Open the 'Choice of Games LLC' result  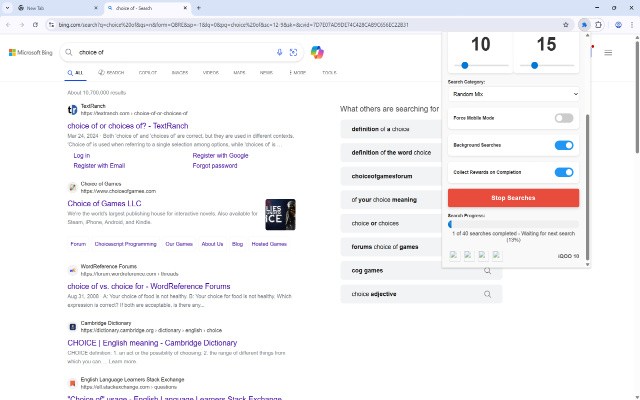click(x=104, y=204)
